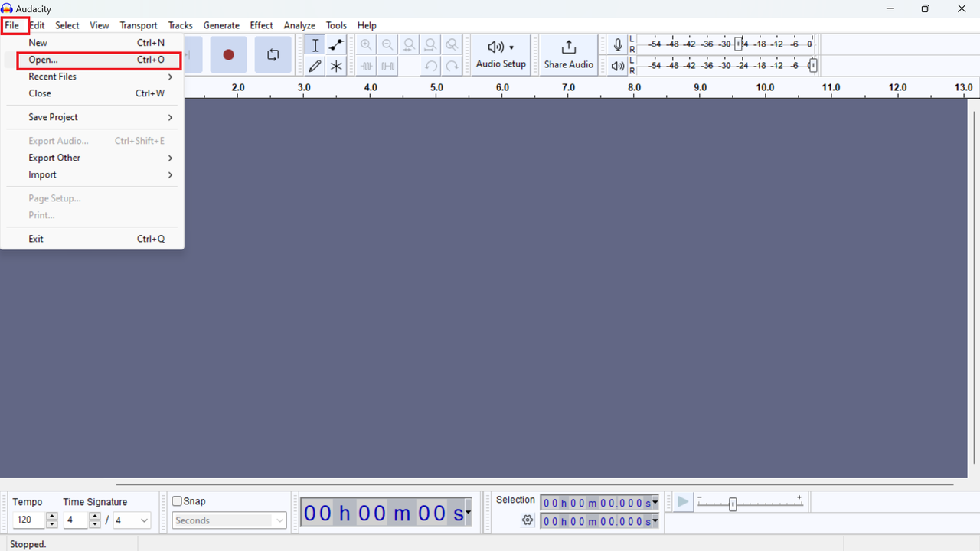The height and width of the screenshot is (551, 980).
Task: Select Open from the File menu
Action: 42,60
